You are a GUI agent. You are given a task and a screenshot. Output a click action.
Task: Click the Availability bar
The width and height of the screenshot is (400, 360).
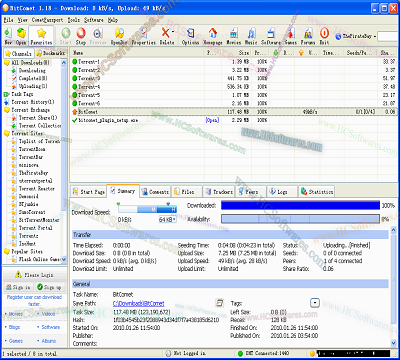(x=300, y=219)
